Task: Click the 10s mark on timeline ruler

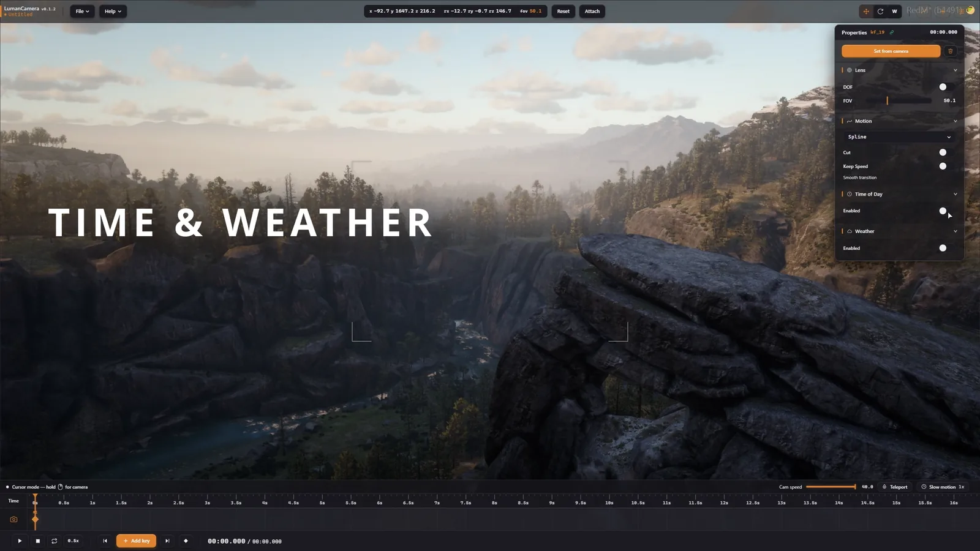Action: click(x=609, y=503)
